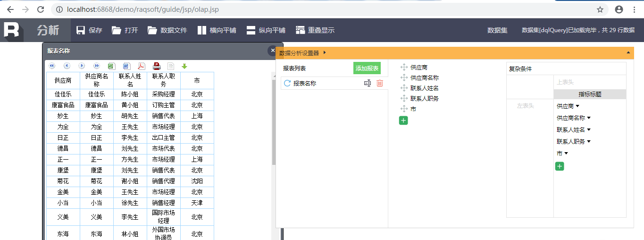
Task: Tile windows vertically with 纵向平铺
Action: 266,30
